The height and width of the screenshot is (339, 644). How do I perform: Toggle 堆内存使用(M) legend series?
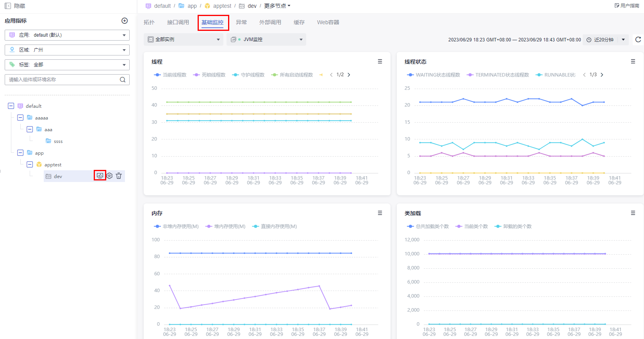click(x=226, y=227)
